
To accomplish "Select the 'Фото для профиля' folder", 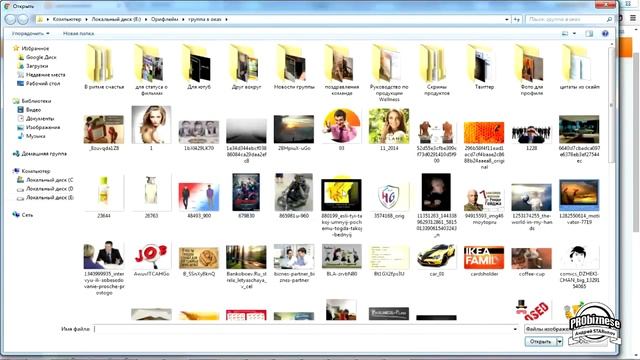I will click(x=531, y=70).
